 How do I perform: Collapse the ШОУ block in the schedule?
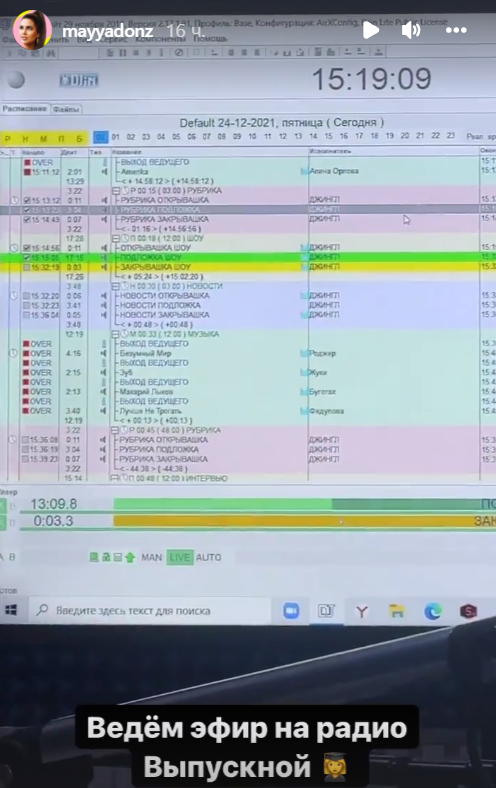[x=116, y=238]
